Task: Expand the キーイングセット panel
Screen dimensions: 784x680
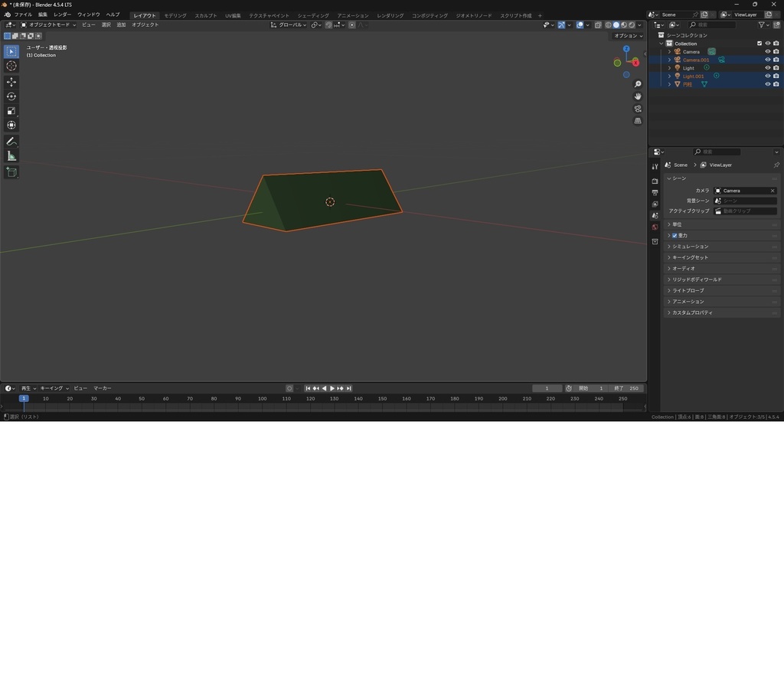Action: pyautogui.click(x=722, y=257)
